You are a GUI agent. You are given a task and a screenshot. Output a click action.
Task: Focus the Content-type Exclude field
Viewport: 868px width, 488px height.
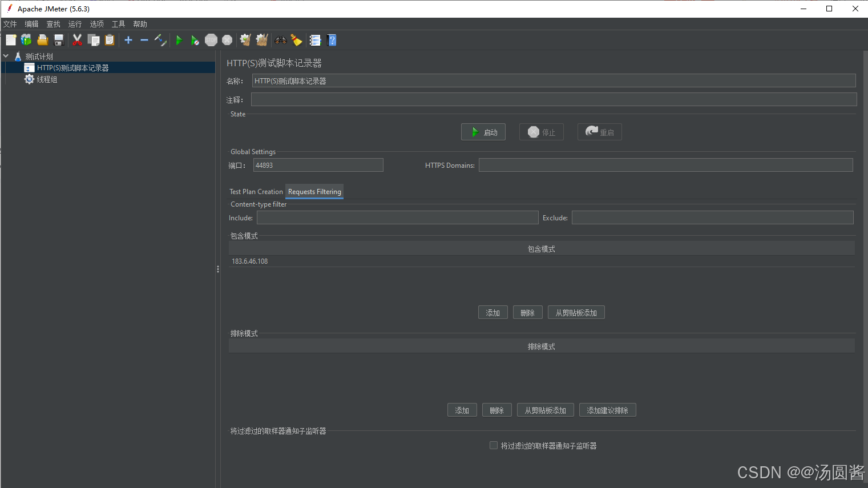[x=713, y=217]
